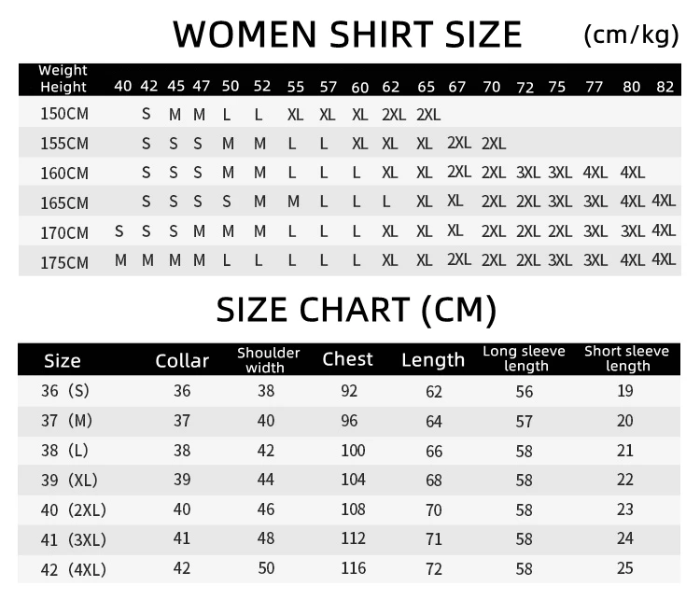700x600 pixels.
Task: Select the 39 (XL) size row
Action: (349, 480)
